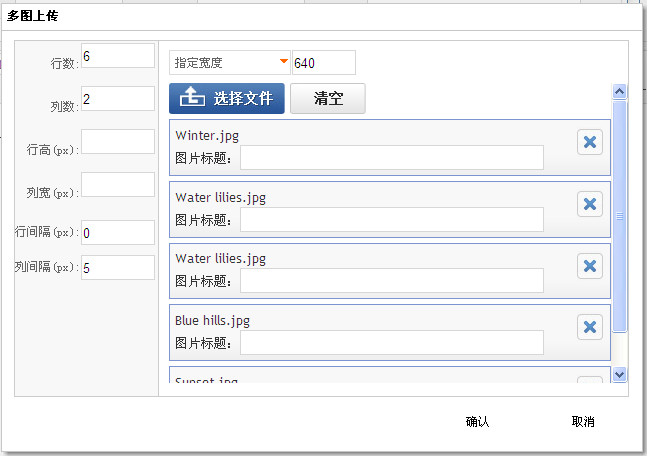
Task: Delete the second Water lilies.jpg entry
Action: coord(590,266)
